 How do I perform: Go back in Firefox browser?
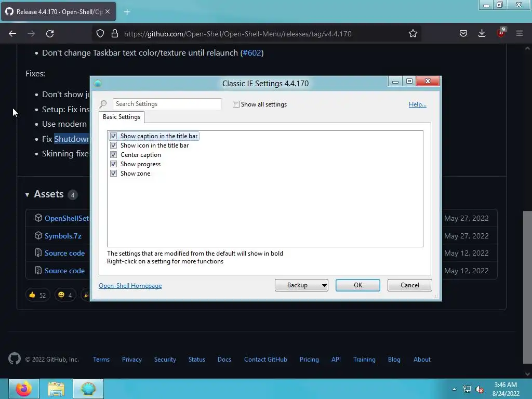pyautogui.click(x=12, y=34)
